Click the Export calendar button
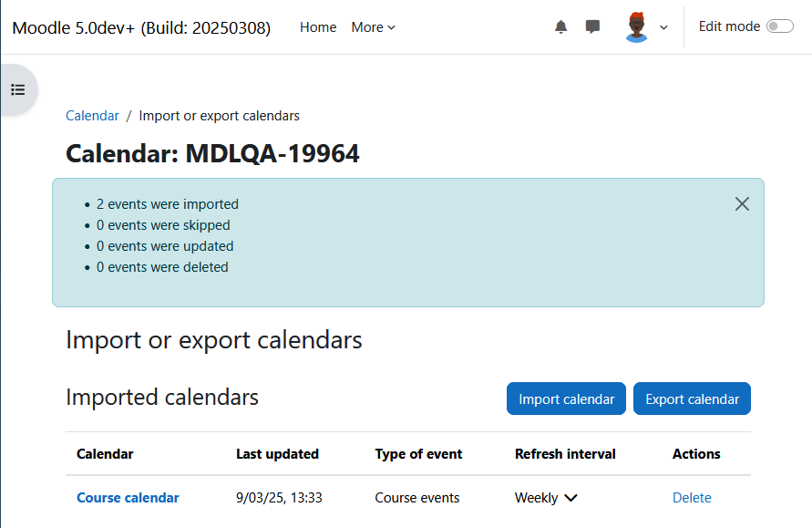Image resolution: width=812 pixels, height=528 pixels. (692, 399)
